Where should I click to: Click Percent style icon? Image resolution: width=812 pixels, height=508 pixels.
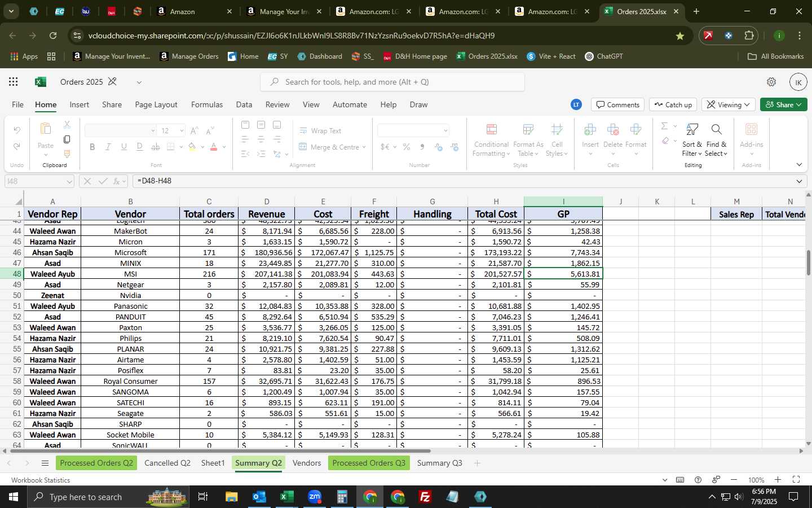coord(406,147)
